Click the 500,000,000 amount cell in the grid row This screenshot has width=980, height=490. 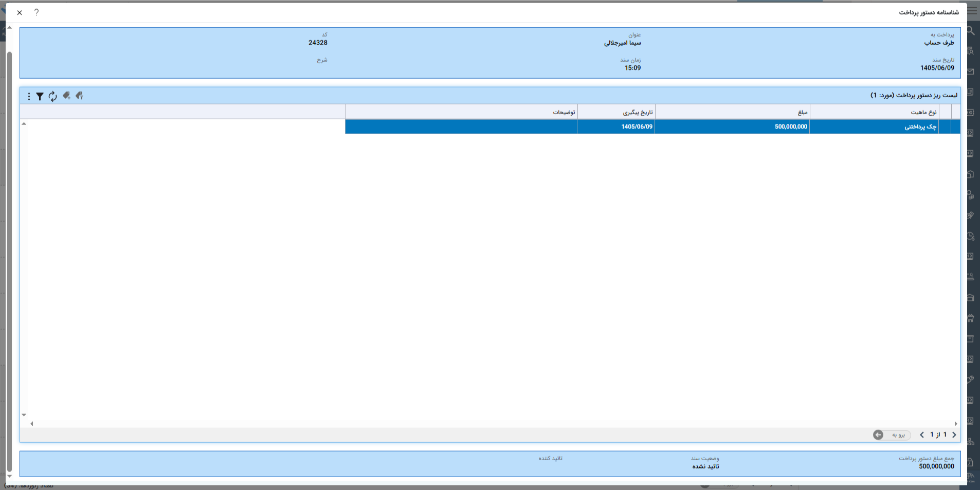click(x=732, y=126)
